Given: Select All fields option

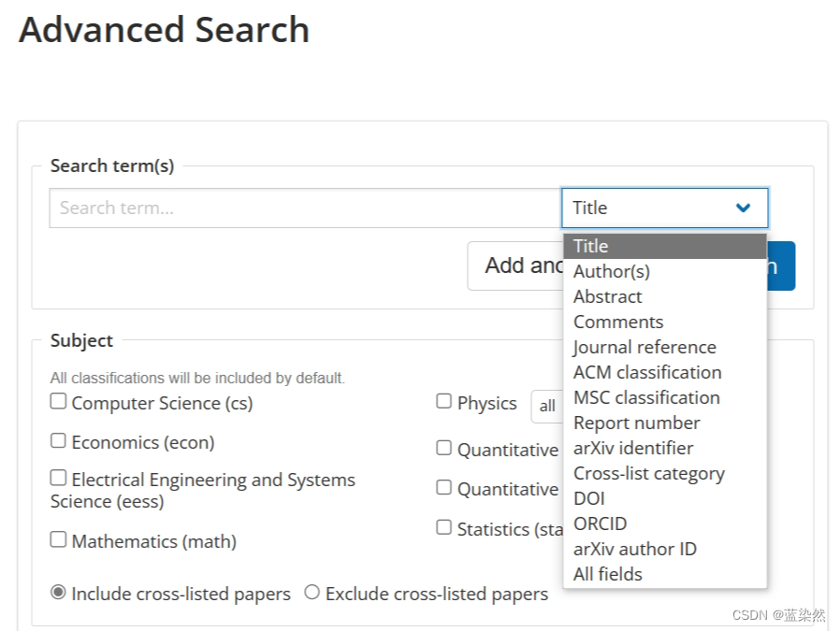Looking at the screenshot, I should (608, 574).
